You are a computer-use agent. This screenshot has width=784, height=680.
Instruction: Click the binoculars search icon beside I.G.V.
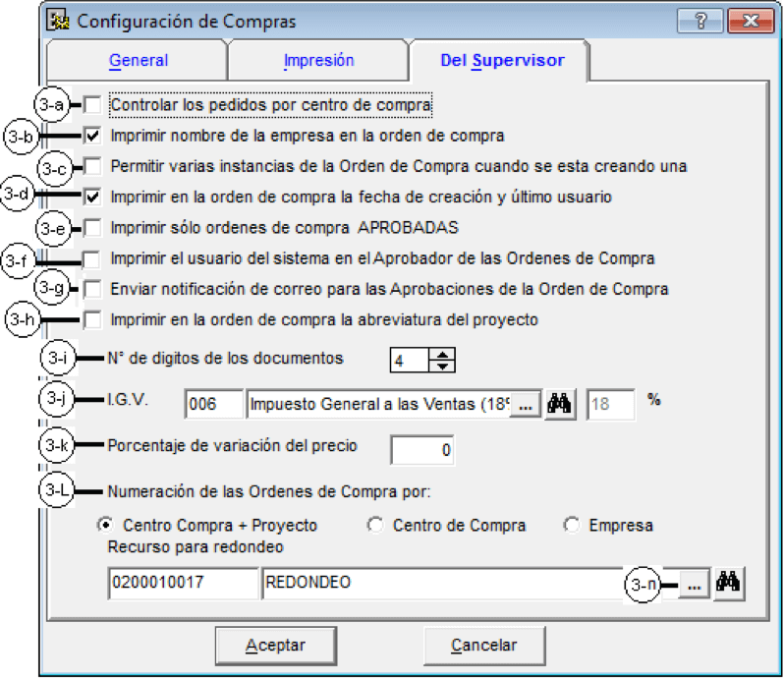tap(560, 404)
